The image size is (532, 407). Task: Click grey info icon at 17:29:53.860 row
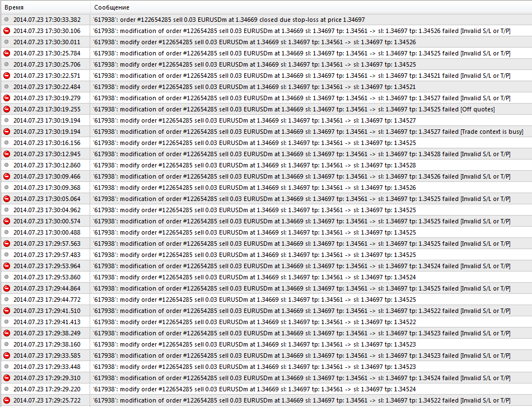pos(7,277)
